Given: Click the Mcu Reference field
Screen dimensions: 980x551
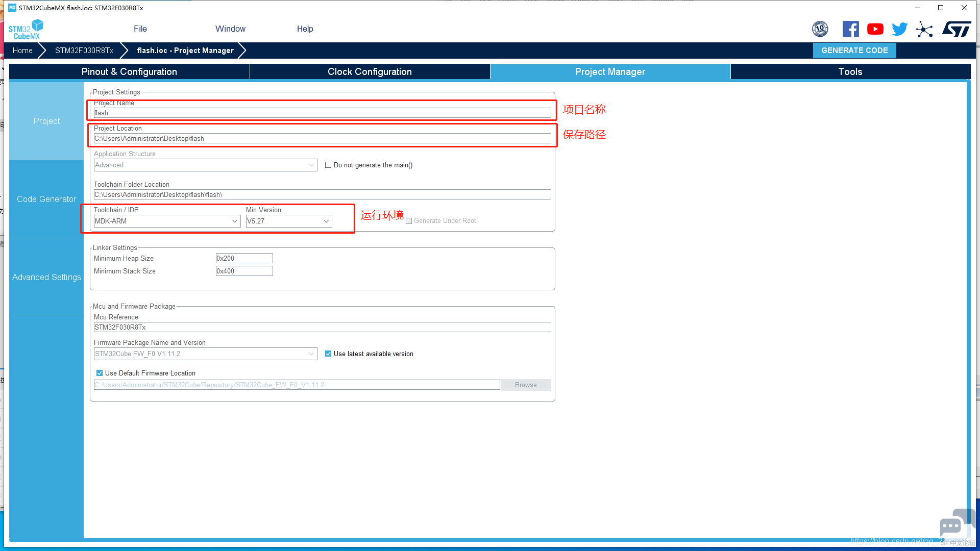Looking at the screenshot, I should (x=323, y=328).
